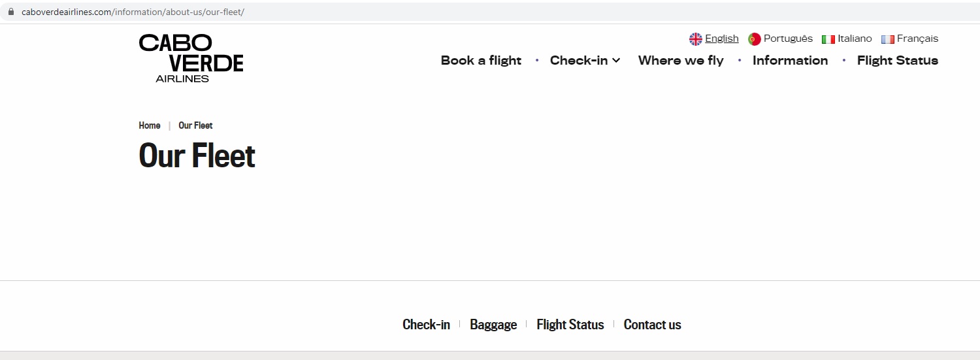Open Contact us in the footer
This screenshot has width=980, height=360.
click(652, 325)
